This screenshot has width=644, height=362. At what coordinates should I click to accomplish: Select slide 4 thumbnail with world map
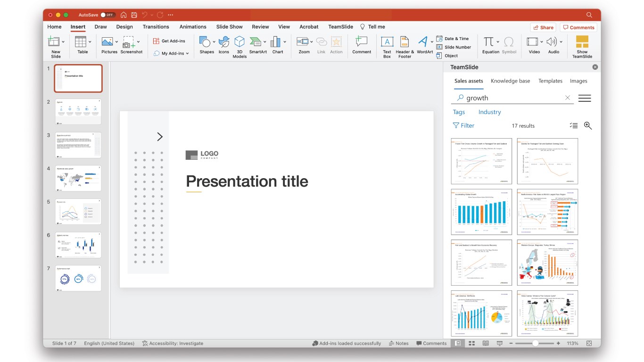pyautogui.click(x=78, y=178)
